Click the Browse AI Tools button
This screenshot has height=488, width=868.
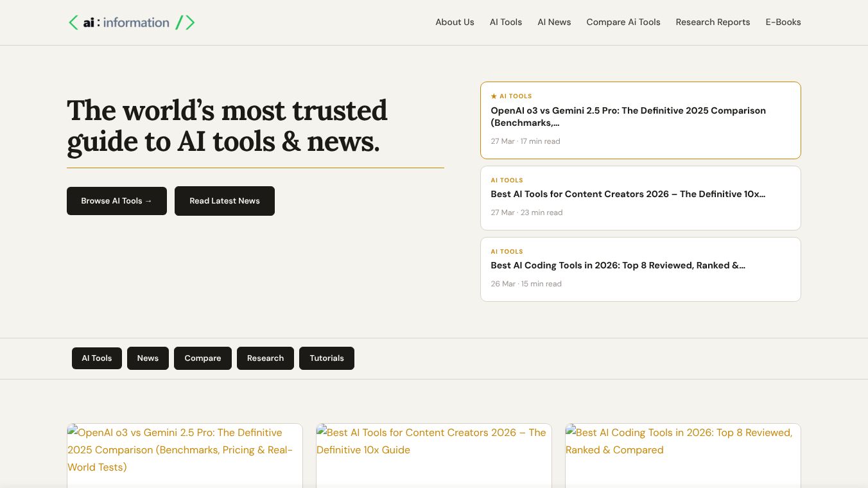pos(117,201)
